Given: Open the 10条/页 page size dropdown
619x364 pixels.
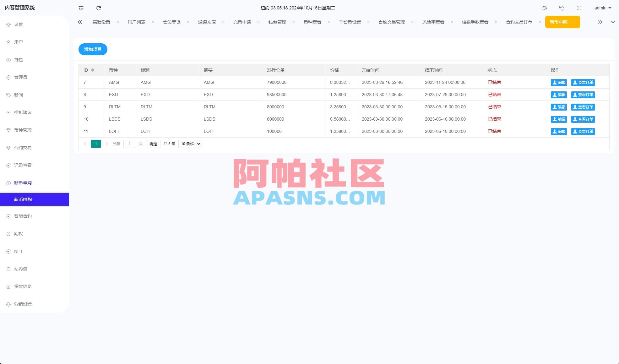Looking at the screenshot, I should click(x=190, y=144).
